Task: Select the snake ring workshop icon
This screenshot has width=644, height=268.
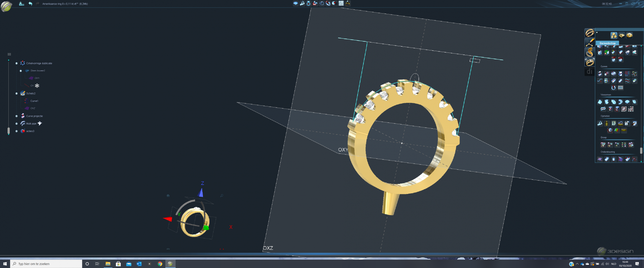Action: 589,52
